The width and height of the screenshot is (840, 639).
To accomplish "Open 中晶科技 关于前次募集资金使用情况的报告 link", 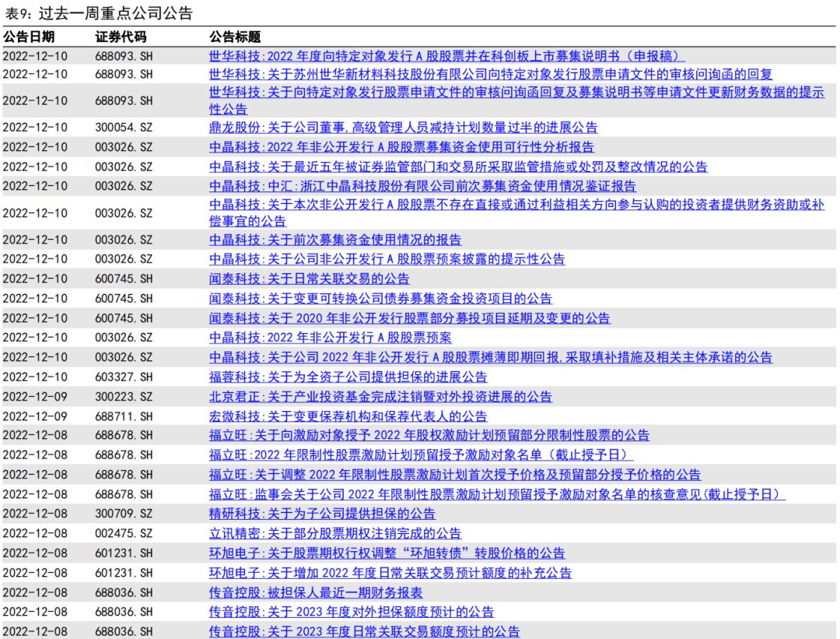I will (x=334, y=240).
